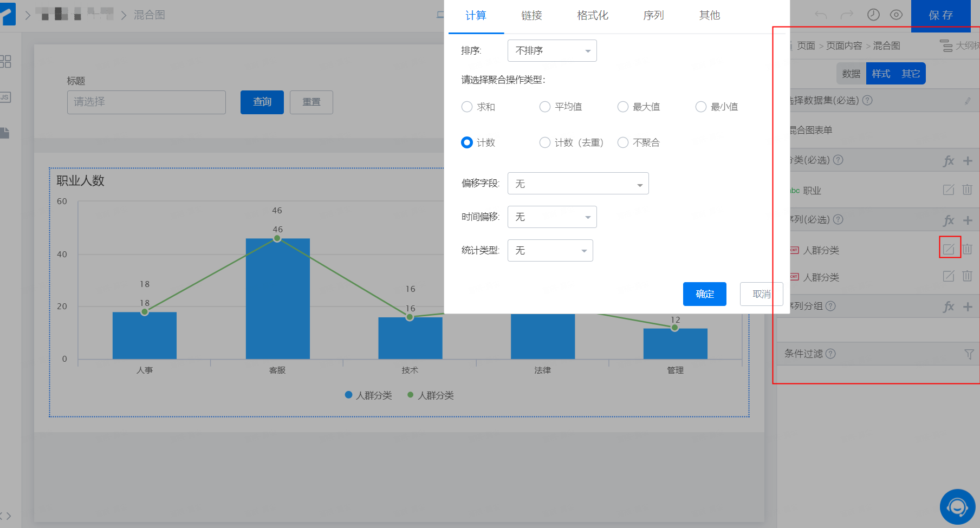The height and width of the screenshot is (528, 980).
Task: Click the fx icon in 序列分组 header
Action: tap(949, 307)
